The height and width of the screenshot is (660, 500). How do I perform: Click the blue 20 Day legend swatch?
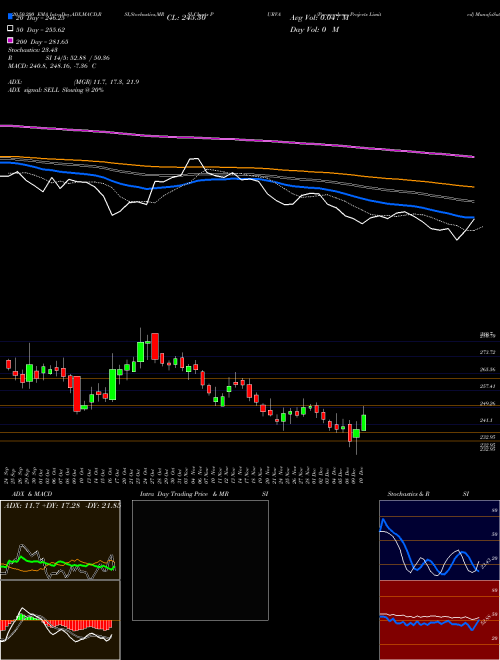point(10,17)
